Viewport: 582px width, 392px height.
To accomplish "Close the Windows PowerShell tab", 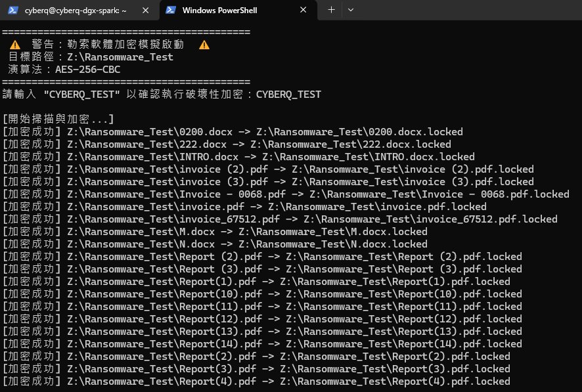I will [x=303, y=11].
